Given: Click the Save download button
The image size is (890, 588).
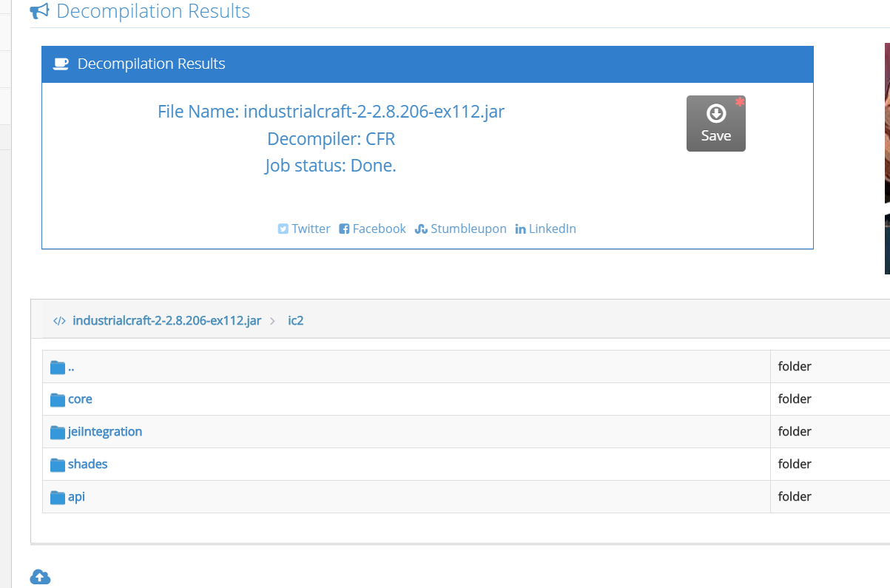Looking at the screenshot, I should [x=715, y=124].
